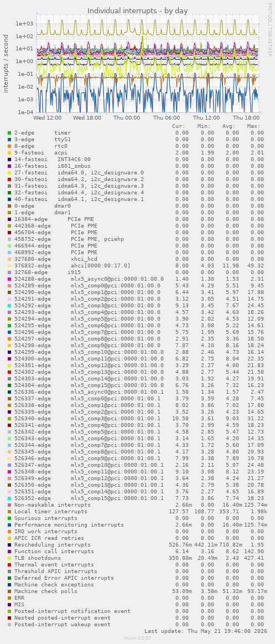Click the Local timer interrupts color swatch
Screen dimensions: 275x644
pos(9,511)
